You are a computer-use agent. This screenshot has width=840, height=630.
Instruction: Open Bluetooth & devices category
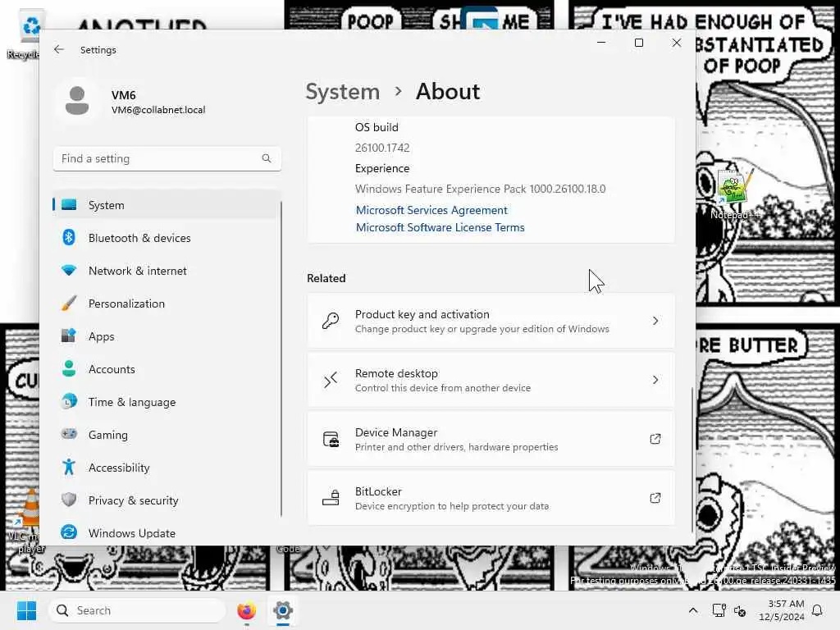(x=167, y=237)
